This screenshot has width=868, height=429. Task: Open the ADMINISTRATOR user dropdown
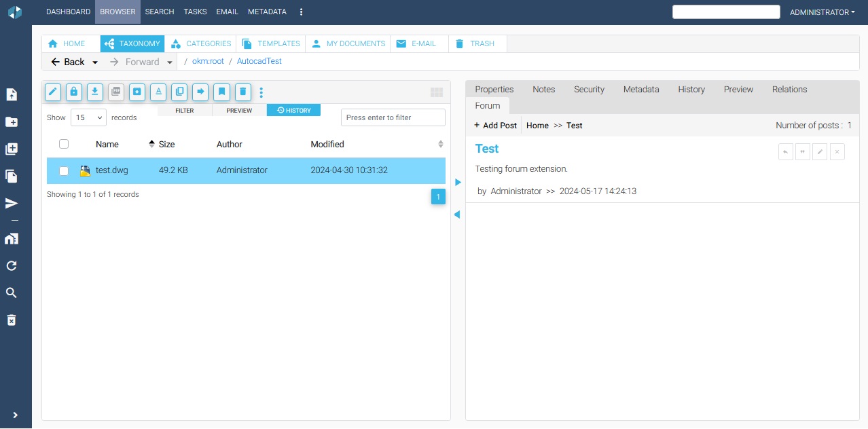tap(822, 12)
